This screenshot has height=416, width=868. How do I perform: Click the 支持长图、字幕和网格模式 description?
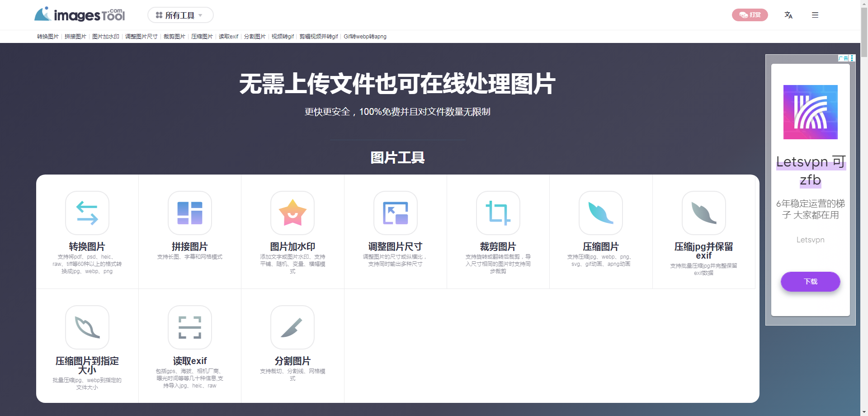point(190,257)
